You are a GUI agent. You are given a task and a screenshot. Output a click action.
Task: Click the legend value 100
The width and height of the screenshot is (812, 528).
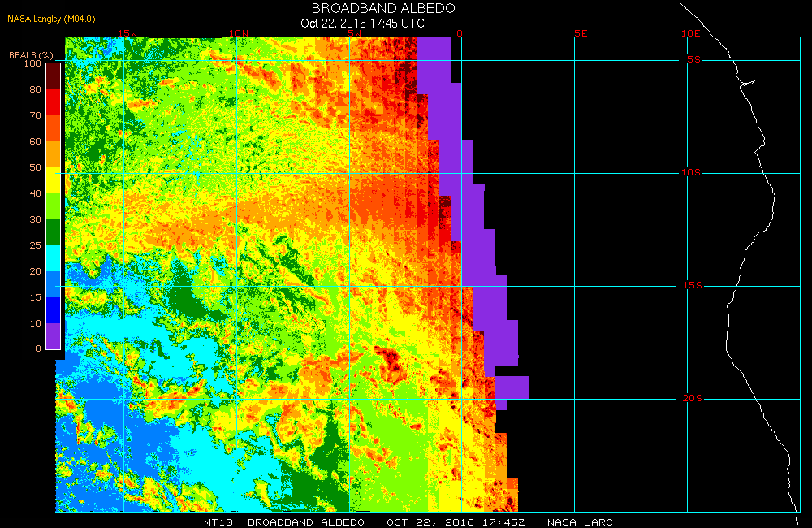coord(32,63)
